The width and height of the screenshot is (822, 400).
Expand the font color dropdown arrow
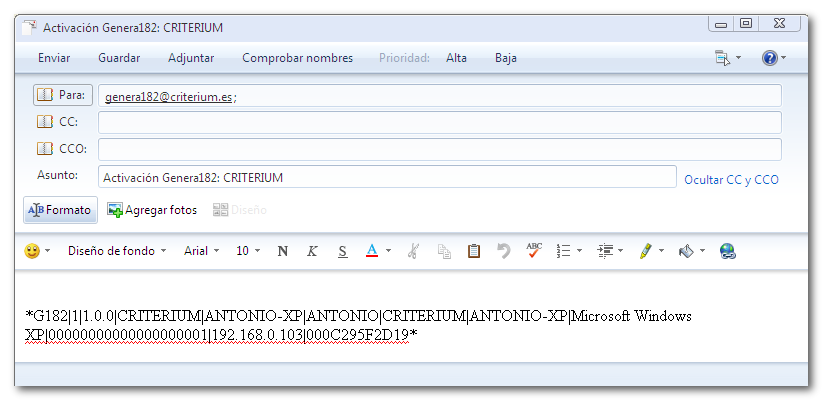point(388,251)
